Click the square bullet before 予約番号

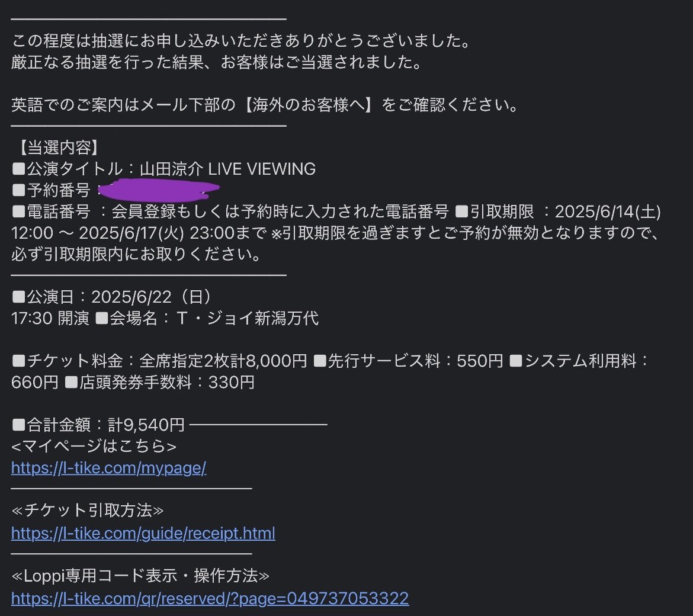[x=18, y=190]
